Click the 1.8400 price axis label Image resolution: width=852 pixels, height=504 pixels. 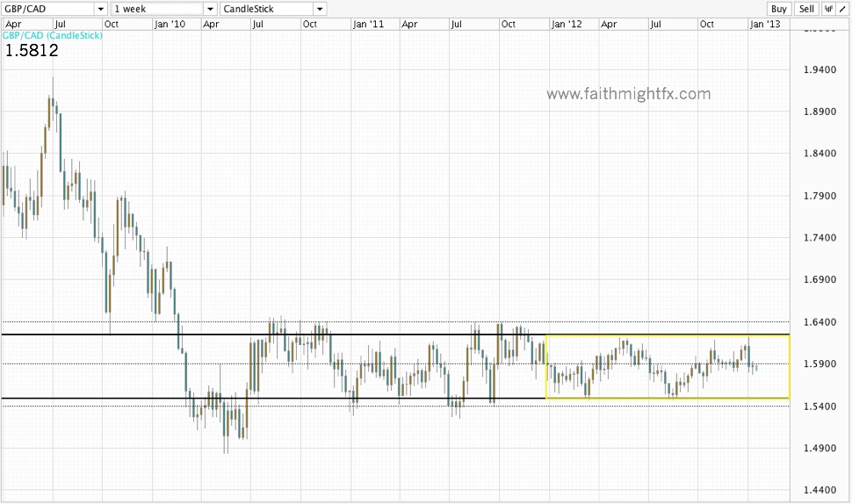[x=820, y=153]
